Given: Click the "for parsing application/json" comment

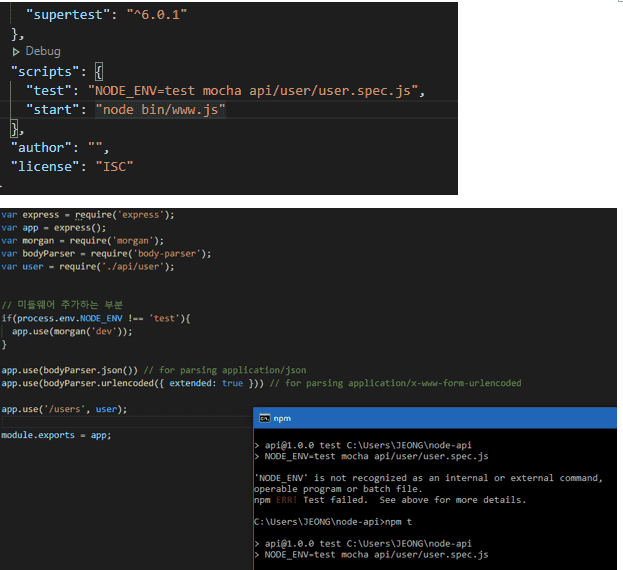Looking at the screenshot, I should click(225, 370).
